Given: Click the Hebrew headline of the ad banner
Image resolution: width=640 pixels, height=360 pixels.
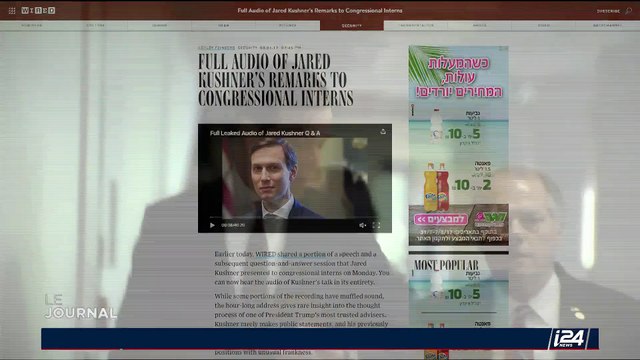Looking at the screenshot, I should [x=459, y=77].
